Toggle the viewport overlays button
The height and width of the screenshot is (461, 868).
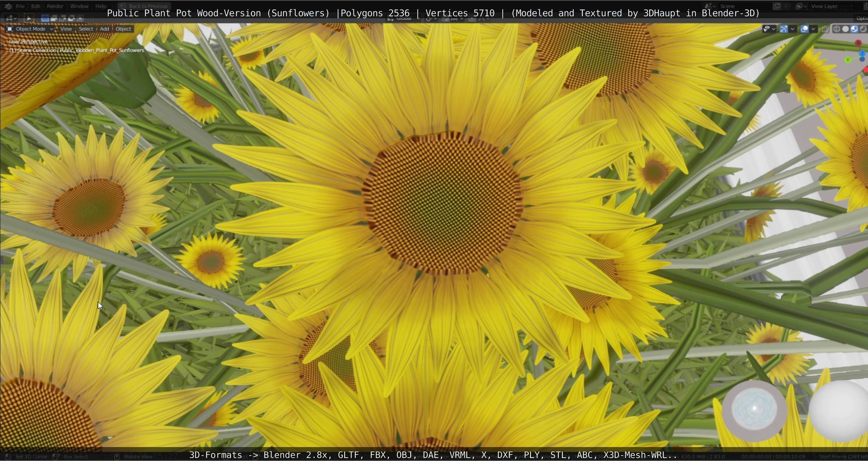tap(804, 29)
